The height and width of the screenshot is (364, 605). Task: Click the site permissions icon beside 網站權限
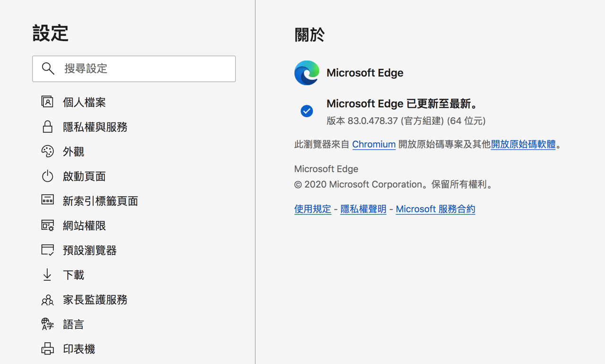point(47,225)
